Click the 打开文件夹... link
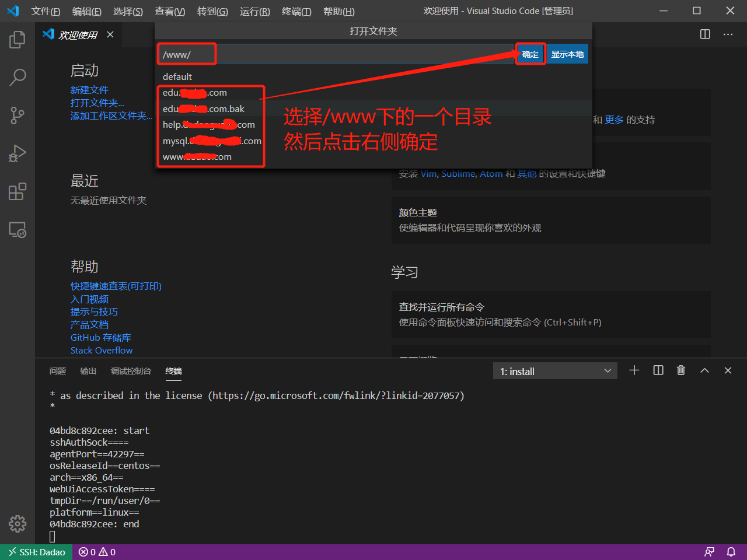The width and height of the screenshot is (747, 560). [x=97, y=103]
